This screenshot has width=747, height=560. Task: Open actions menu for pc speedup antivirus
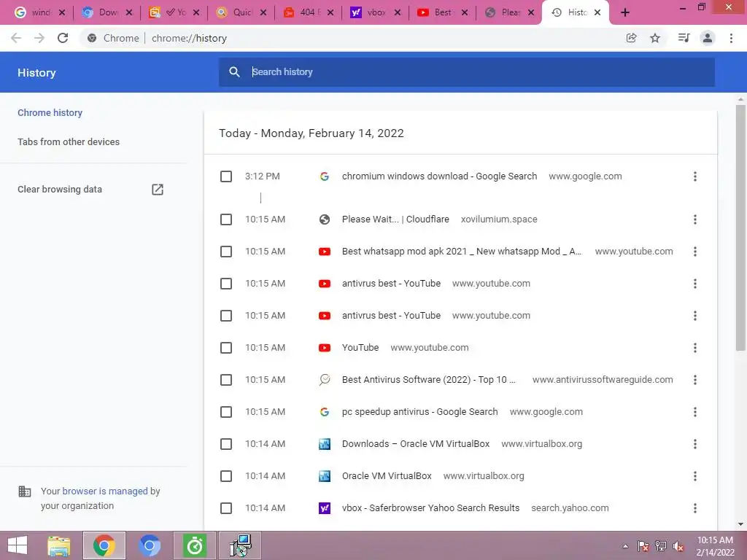pyautogui.click(x=695, y=412)
